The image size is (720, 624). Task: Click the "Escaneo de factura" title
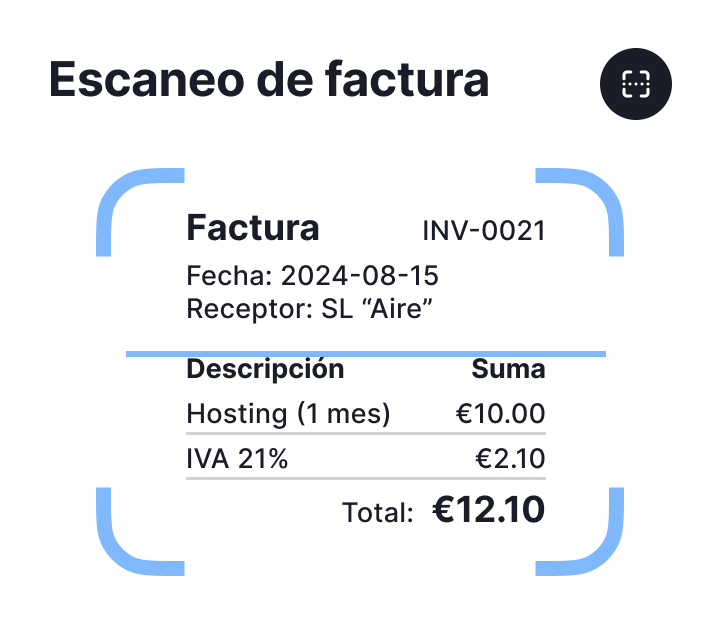click(269, 80)
